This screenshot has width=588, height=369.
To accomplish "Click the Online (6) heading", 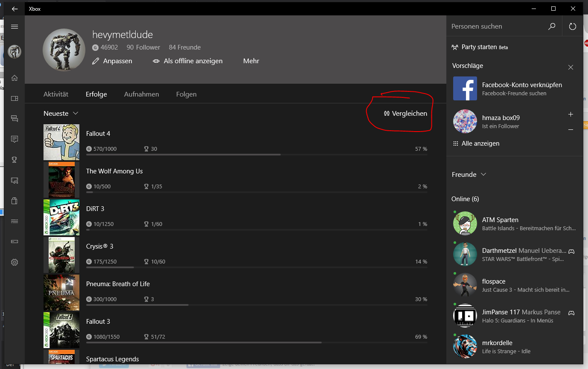I will point(465,199).
